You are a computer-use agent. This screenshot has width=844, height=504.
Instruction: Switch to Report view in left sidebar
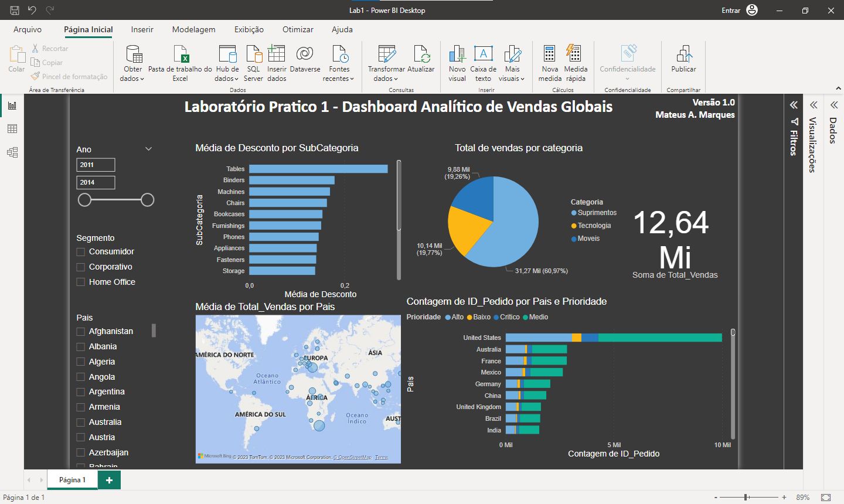click(12, 105)
